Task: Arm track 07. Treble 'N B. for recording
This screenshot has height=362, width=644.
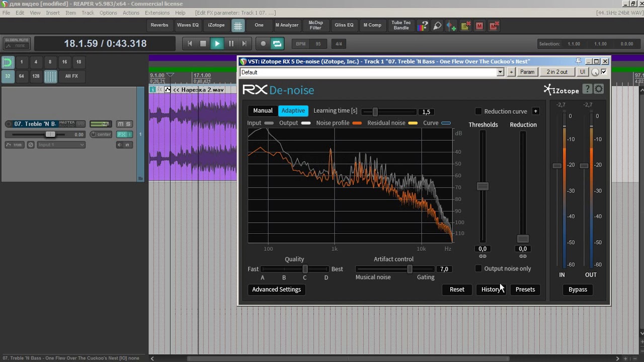Action: [9, 124]
